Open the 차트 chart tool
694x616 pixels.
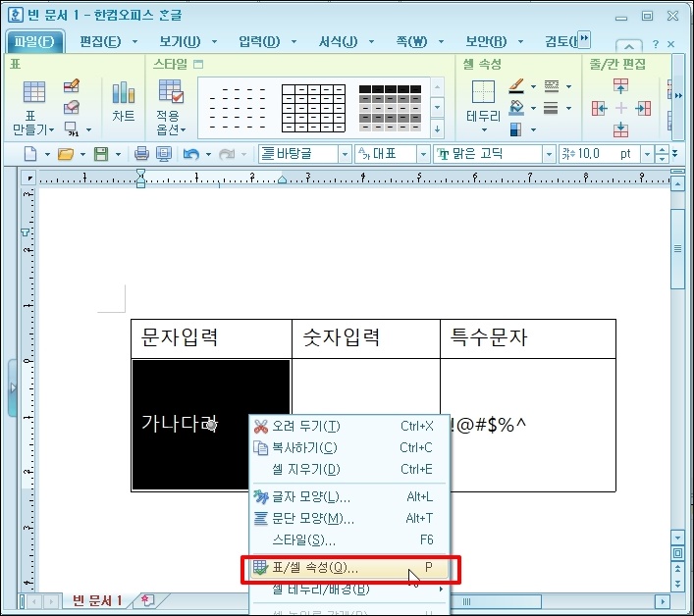123,102
